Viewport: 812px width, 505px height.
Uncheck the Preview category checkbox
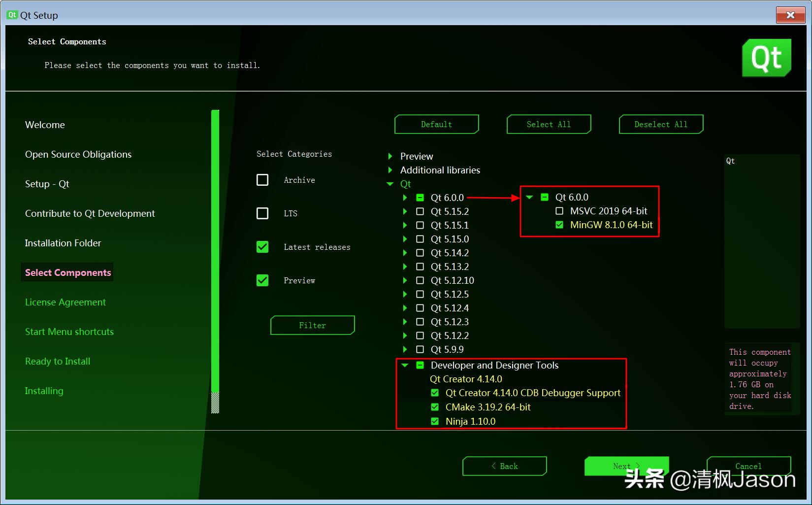point(262,280)
